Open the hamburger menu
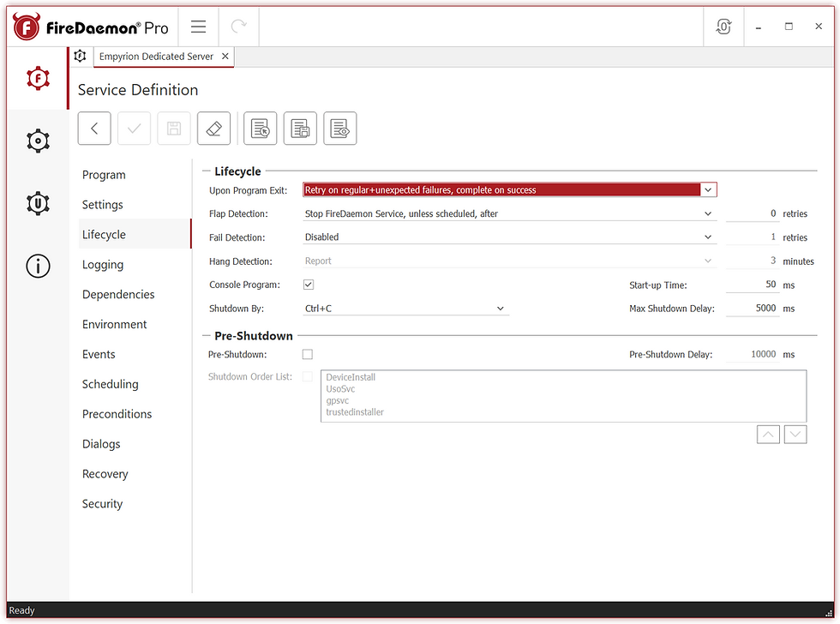The image size is (840, 624). click(198, 26)
